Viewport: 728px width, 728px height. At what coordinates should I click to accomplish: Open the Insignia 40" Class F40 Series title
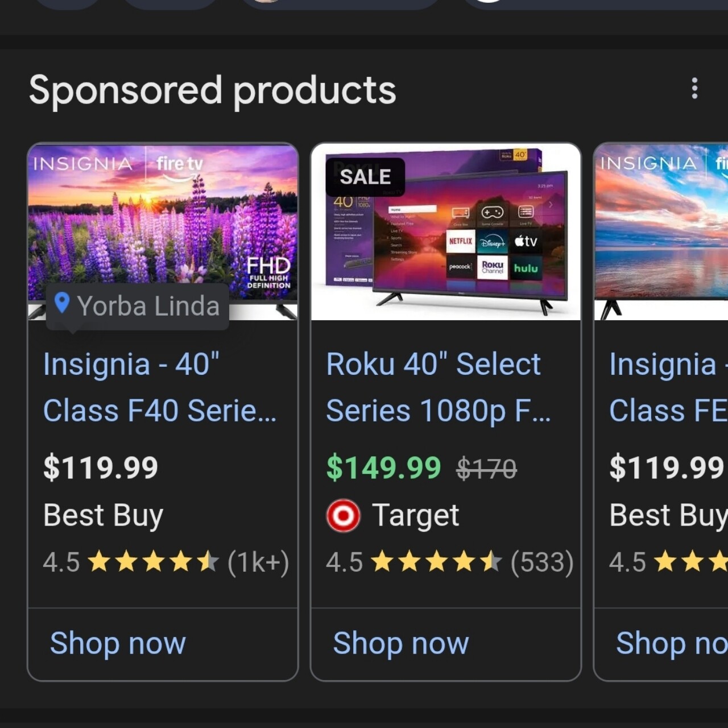click(x=159, y=387)
